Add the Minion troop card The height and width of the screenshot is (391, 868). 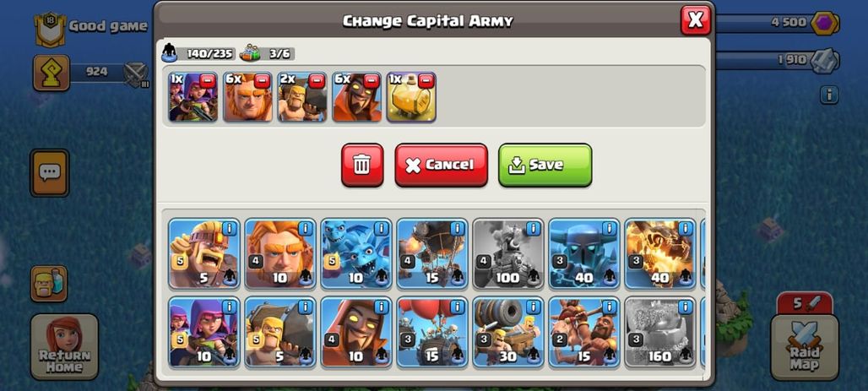[x=356, y=253]
